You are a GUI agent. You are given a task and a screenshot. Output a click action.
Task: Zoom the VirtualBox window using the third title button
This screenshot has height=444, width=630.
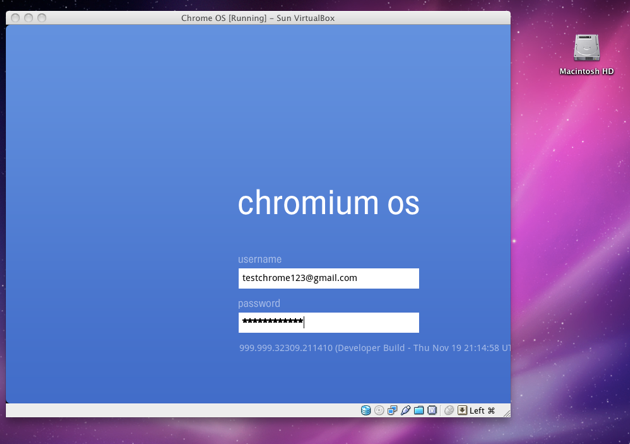(x=42, y=18)
